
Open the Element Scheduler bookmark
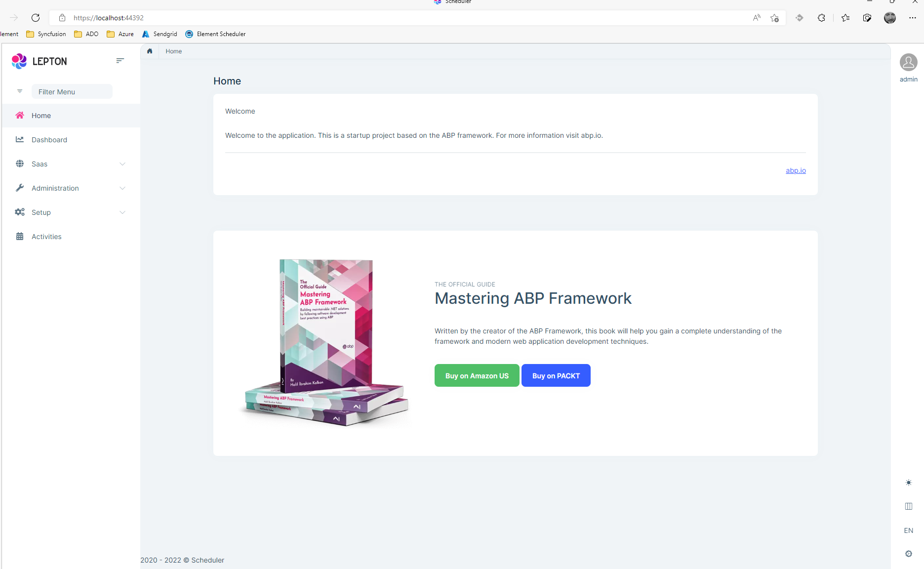[x=215, y=34]
